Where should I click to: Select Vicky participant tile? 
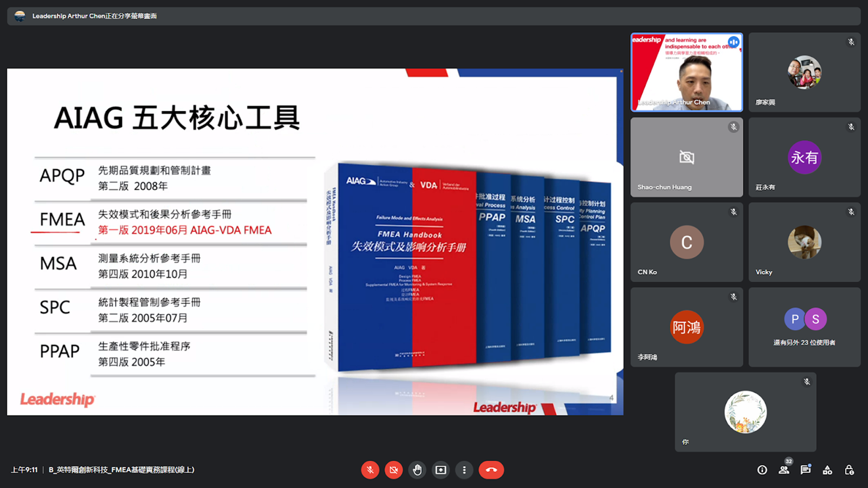coord(804,242)
